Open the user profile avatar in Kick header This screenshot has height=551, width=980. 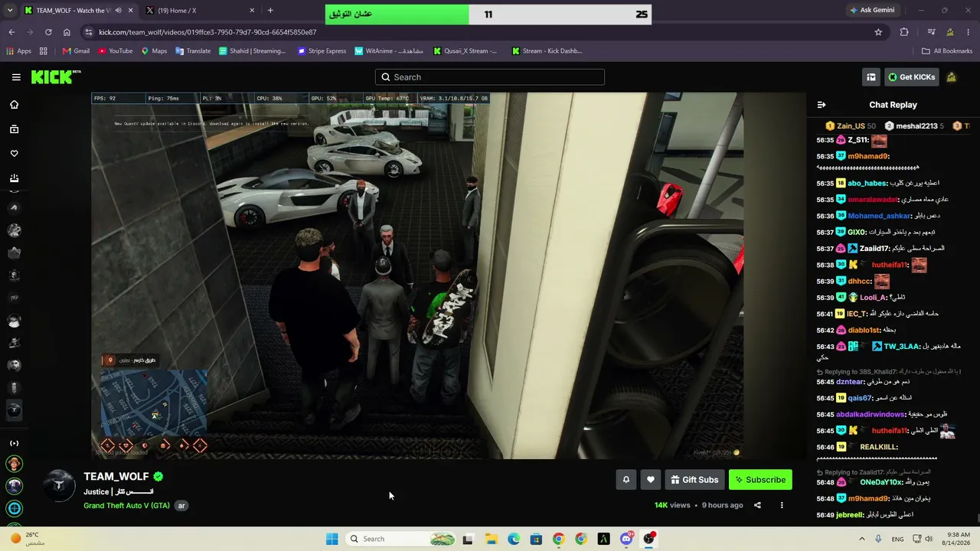[952, 77]
